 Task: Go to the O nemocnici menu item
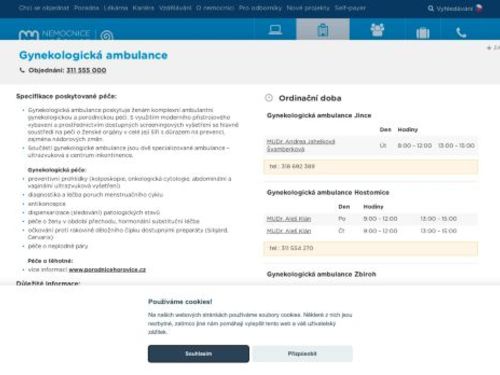pos(215,8)
